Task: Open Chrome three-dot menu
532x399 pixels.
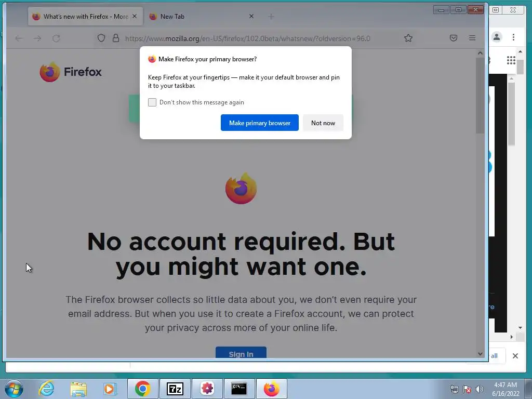Action: (513, 37)
